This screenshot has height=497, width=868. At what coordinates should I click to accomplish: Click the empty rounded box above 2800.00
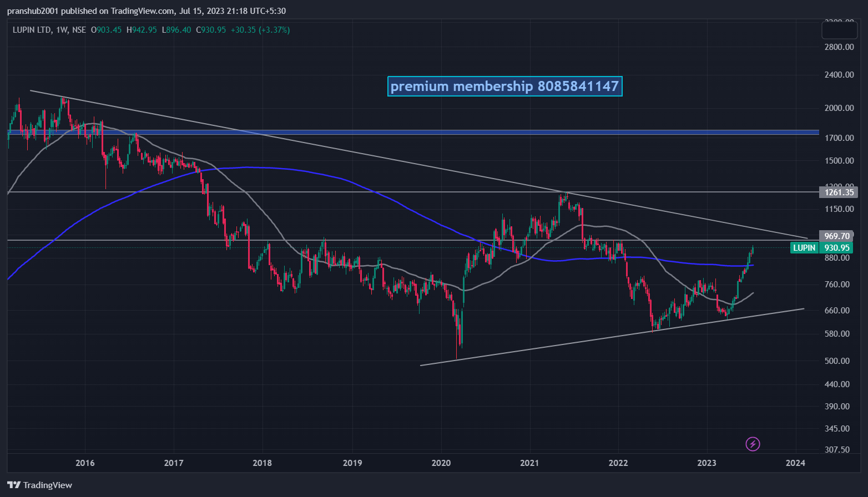839,30
